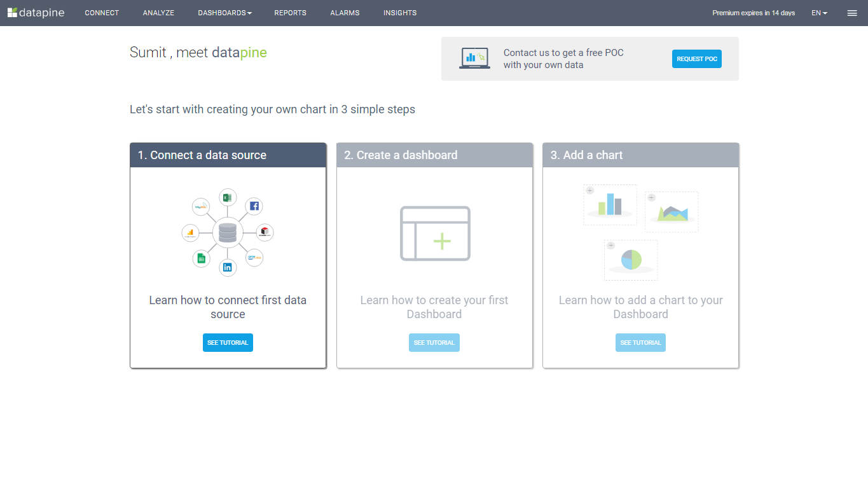Go to the Analyze section
This screenshot has height=488, width=868.
[x=158, y=13]
